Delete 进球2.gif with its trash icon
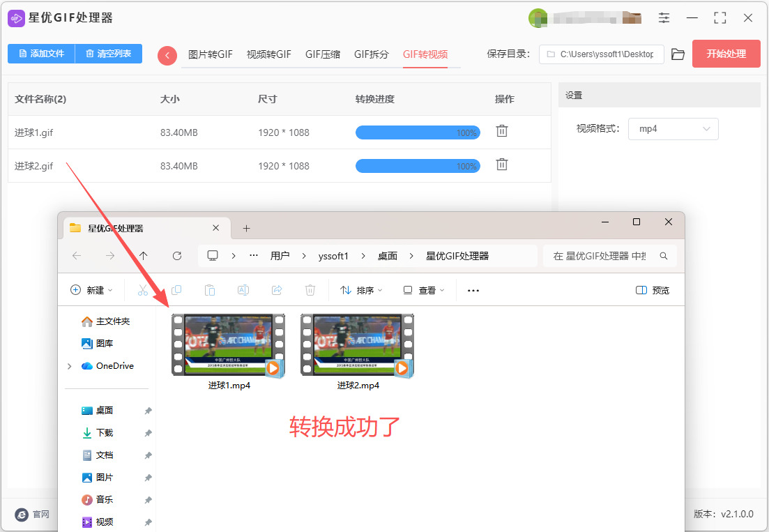769x532 pixels. (502, 165)
